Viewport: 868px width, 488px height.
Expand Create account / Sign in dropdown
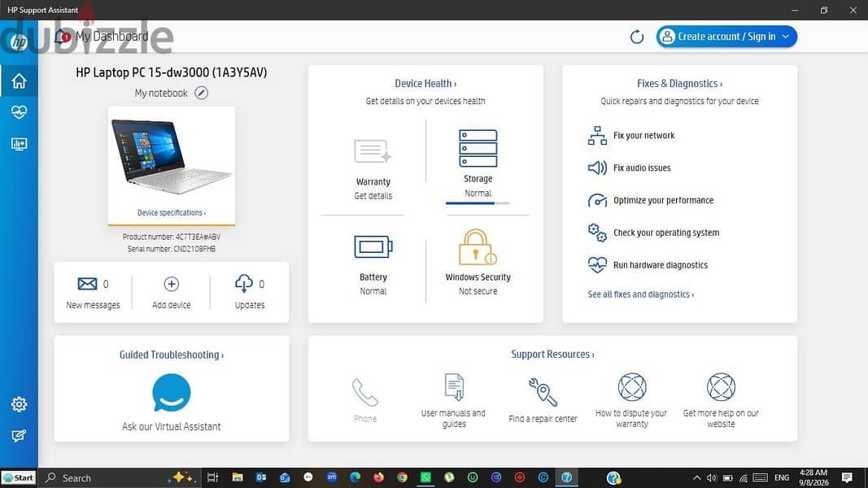pos(726,37)
